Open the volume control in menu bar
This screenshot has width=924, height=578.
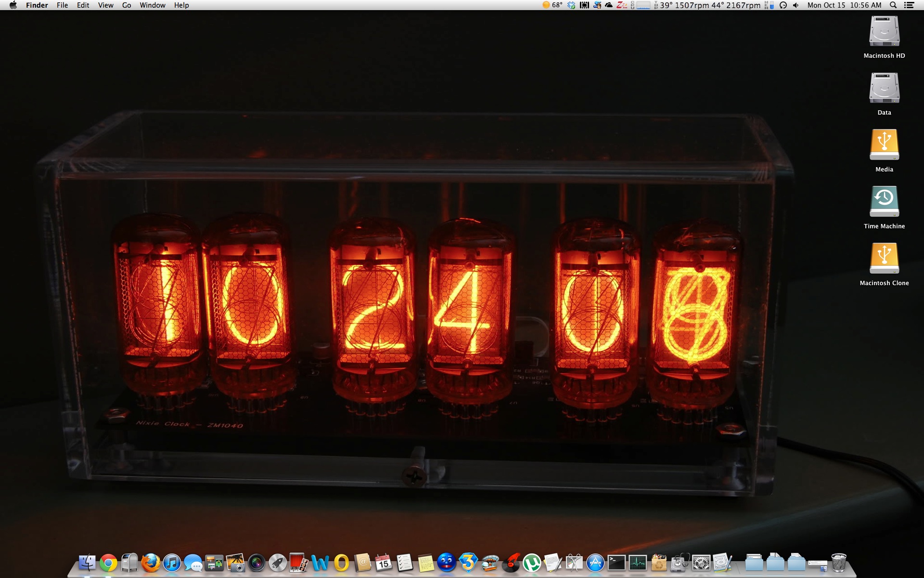[x=796, y=5]
